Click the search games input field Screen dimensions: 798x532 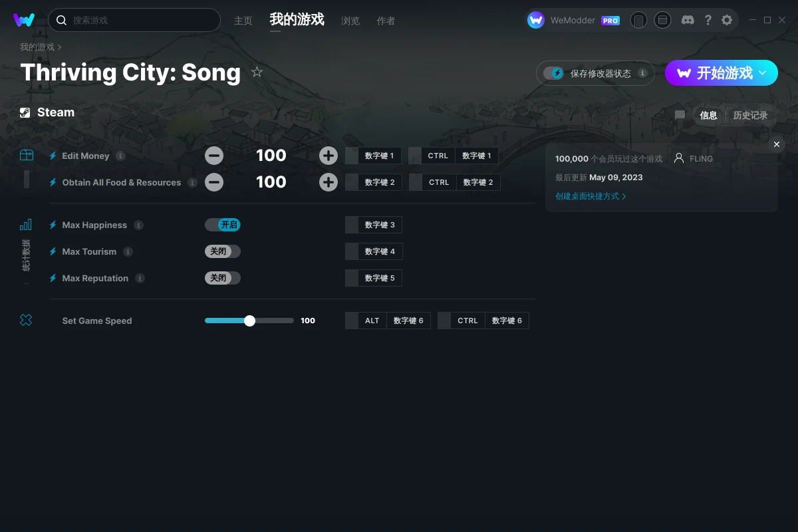click(x=134, y=20)
